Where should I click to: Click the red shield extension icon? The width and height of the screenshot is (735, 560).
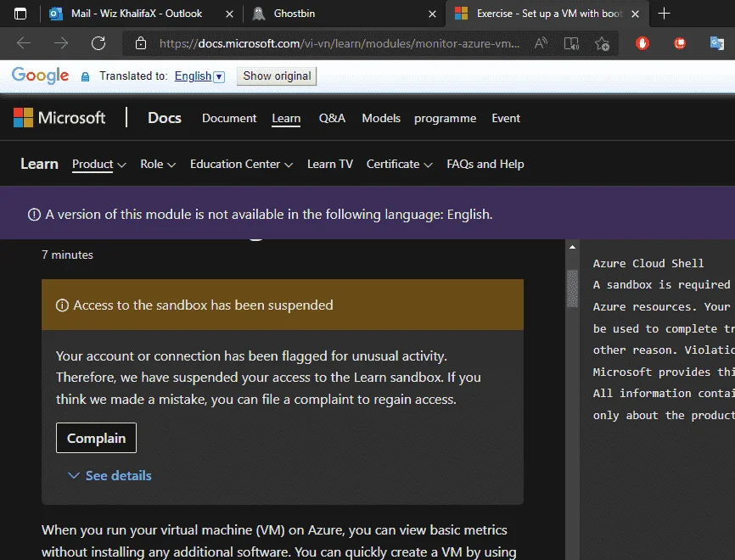click(642, 43)
